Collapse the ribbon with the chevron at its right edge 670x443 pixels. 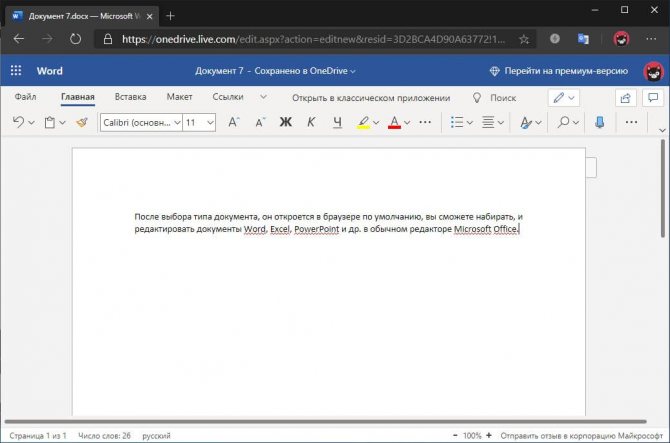pyautogui.click(x=662, y=130)
